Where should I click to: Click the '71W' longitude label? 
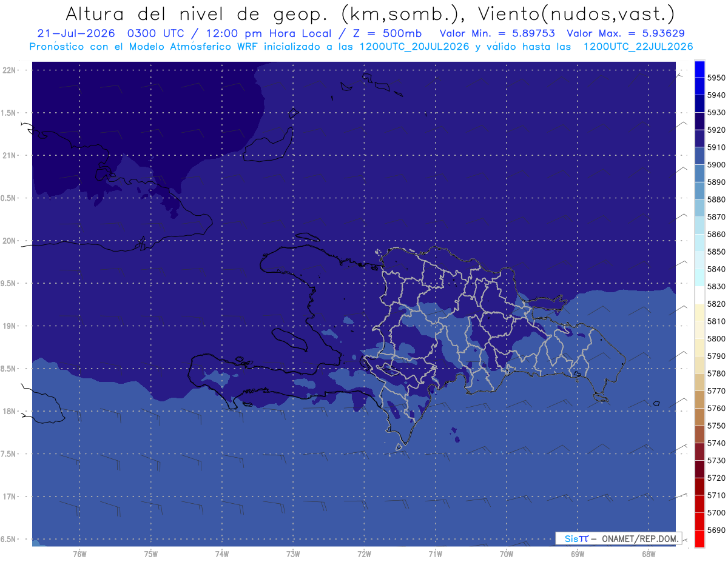[435, 554]
